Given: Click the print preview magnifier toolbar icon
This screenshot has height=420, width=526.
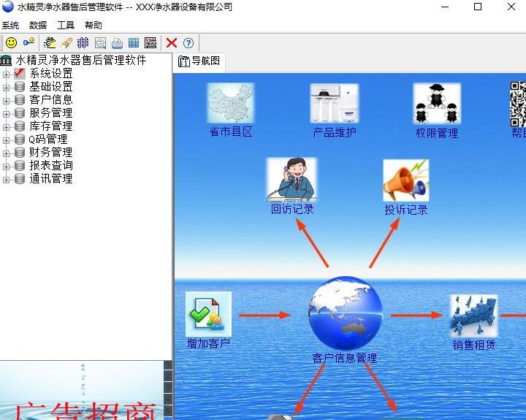Looking at the screenshot, I should coord(100,43).
